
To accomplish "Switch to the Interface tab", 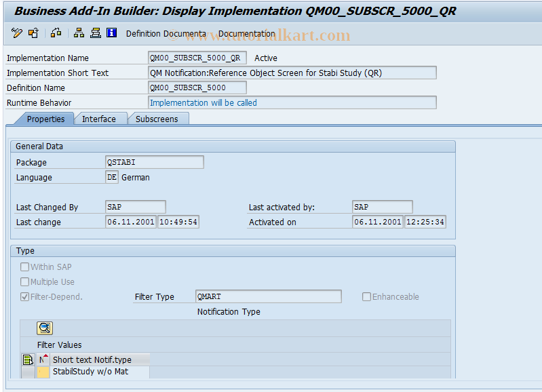I will coord(99,119).
